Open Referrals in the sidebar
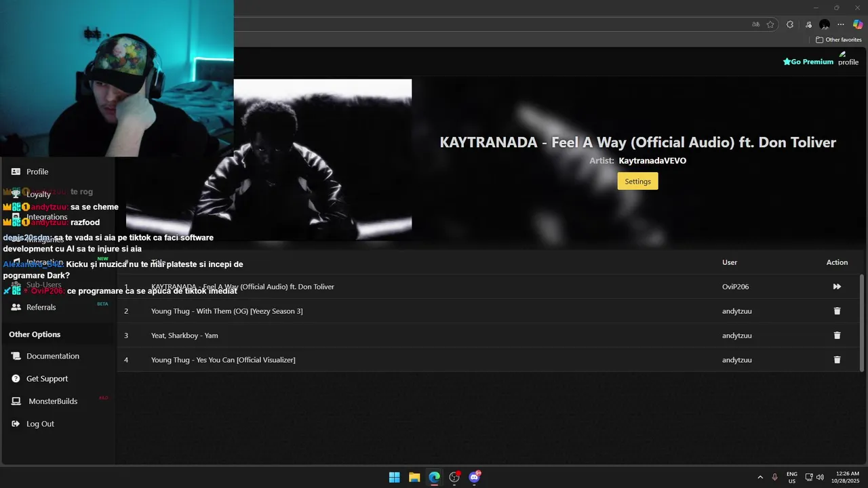This screenshot has width=868, height=488. point(41,307)
